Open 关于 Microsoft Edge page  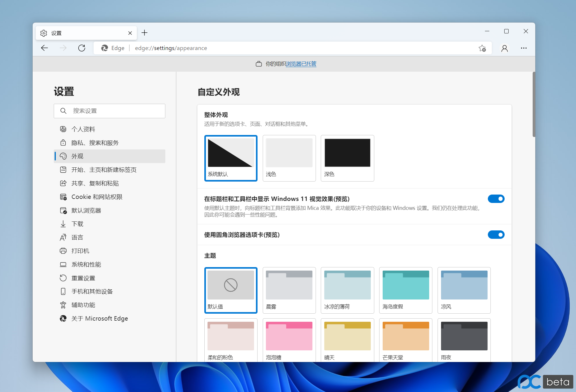point(110,319)
